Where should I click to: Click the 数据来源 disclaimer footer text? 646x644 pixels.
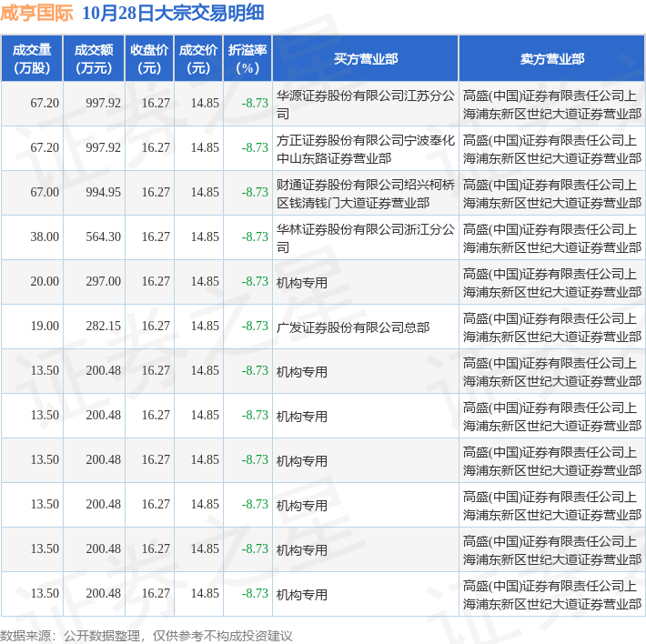click(146, 636)
